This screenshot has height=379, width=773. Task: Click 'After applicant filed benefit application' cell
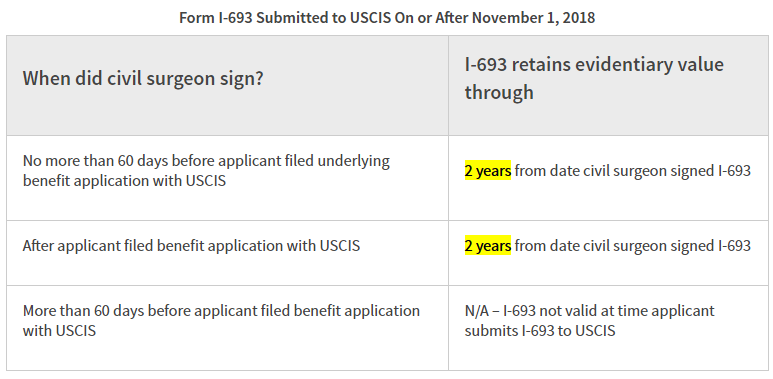[x=227, y=253]
